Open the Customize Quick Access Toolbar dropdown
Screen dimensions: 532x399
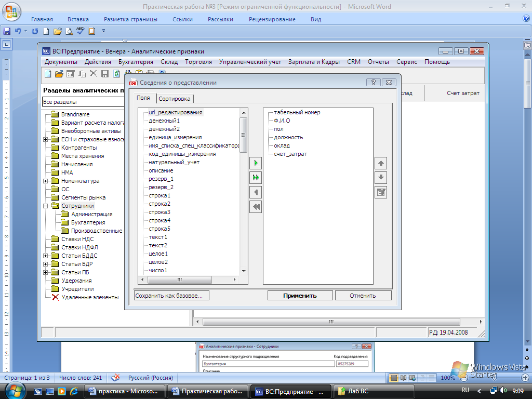pos(103,31)
